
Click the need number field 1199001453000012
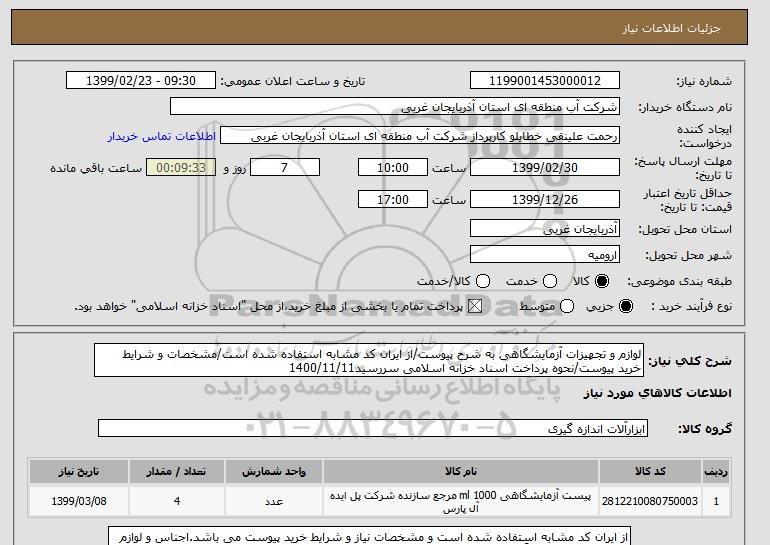[545, 81]
